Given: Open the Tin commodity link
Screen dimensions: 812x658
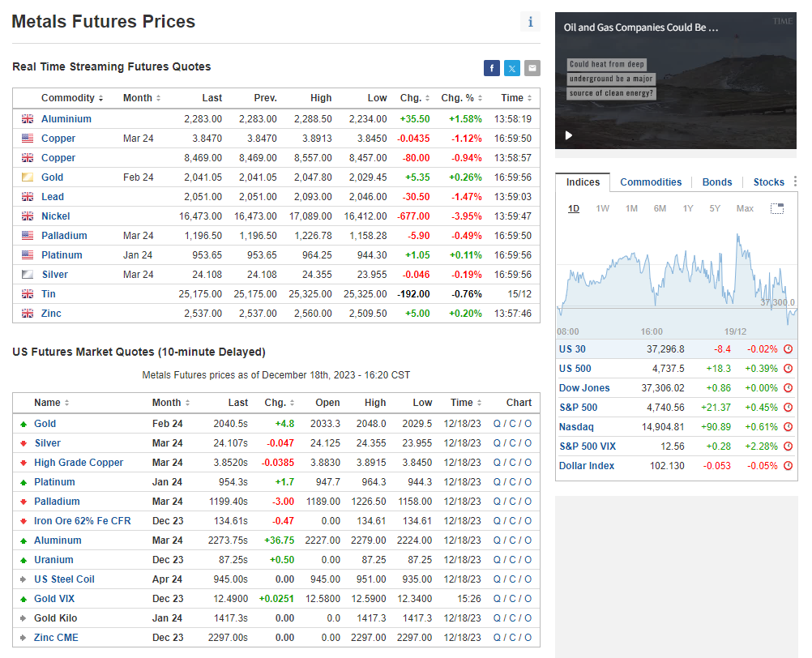Looking at the screenshot, I should pyautogui.click(x=48, y=294).
